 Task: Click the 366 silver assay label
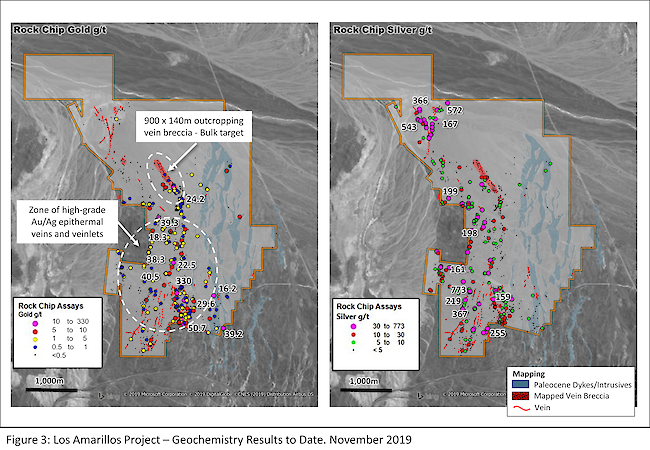[x=420, y=101]
